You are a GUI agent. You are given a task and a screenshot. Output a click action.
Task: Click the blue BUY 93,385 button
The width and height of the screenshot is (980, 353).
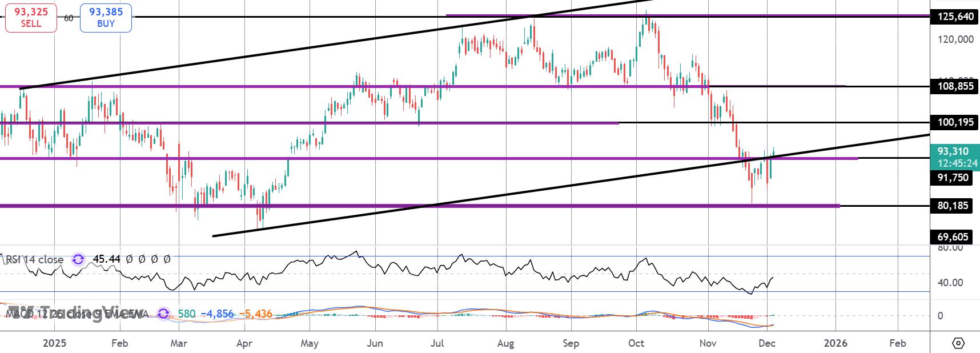pos(106,18)
